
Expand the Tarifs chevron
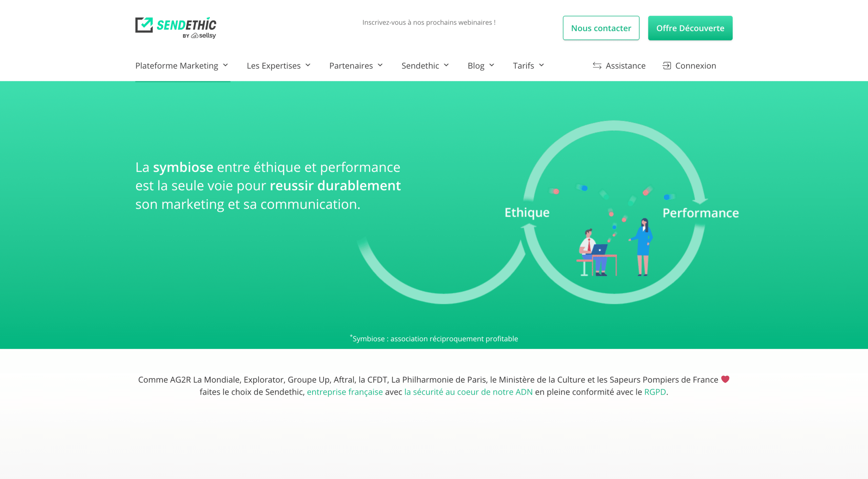541,65
